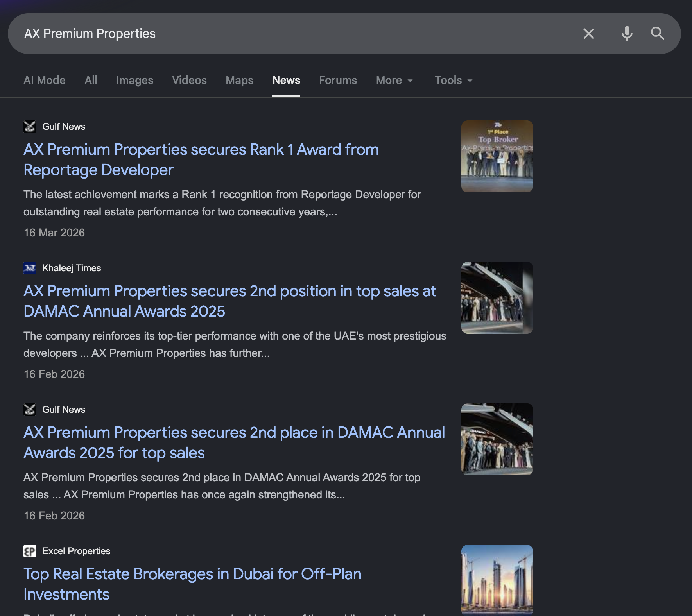Switch to AI Mode tab
Screen dimensions: 692x616
(45, 80)
